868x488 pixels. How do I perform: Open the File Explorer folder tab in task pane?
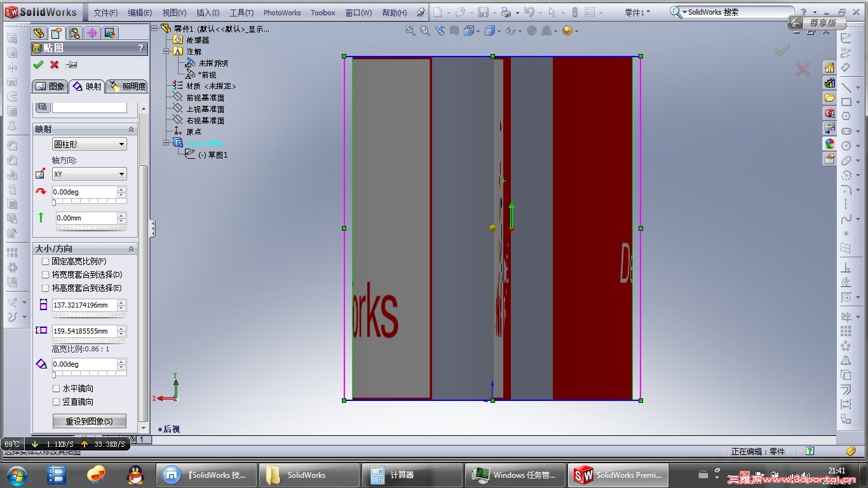click(829, 98)
